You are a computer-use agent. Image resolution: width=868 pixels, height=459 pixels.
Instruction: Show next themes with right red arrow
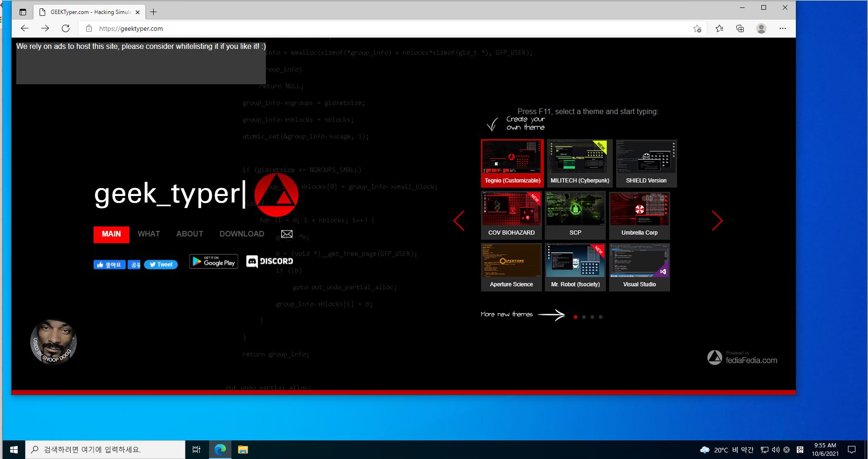tap(717, 221)
